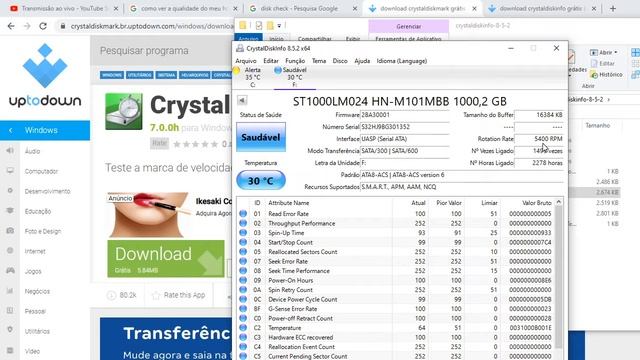Click the Tamanho column header in Explorer

tap(598, 126)
